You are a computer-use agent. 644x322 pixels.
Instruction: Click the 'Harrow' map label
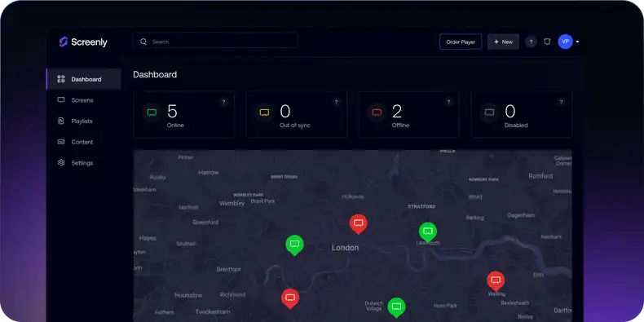209,173
